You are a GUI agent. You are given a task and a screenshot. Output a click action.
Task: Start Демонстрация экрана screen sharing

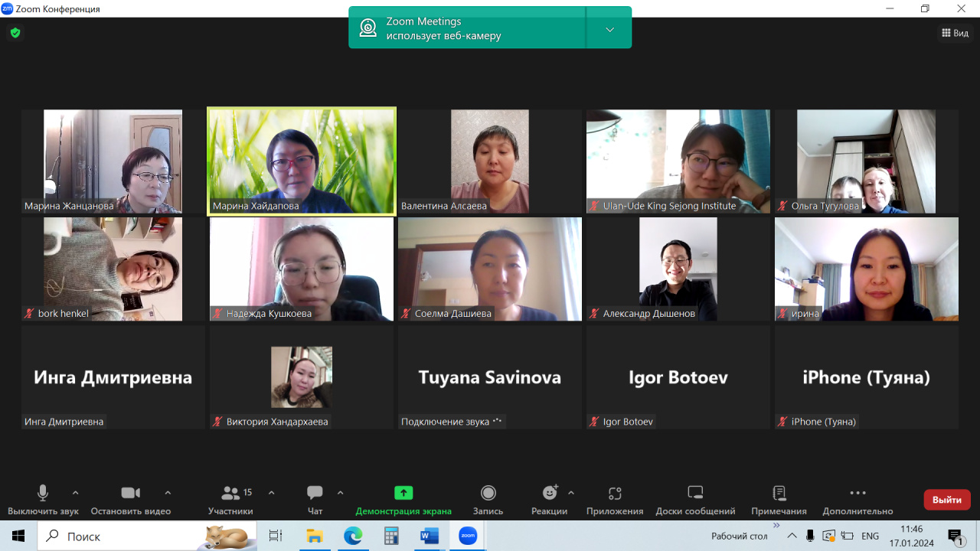tap(403, 494)
